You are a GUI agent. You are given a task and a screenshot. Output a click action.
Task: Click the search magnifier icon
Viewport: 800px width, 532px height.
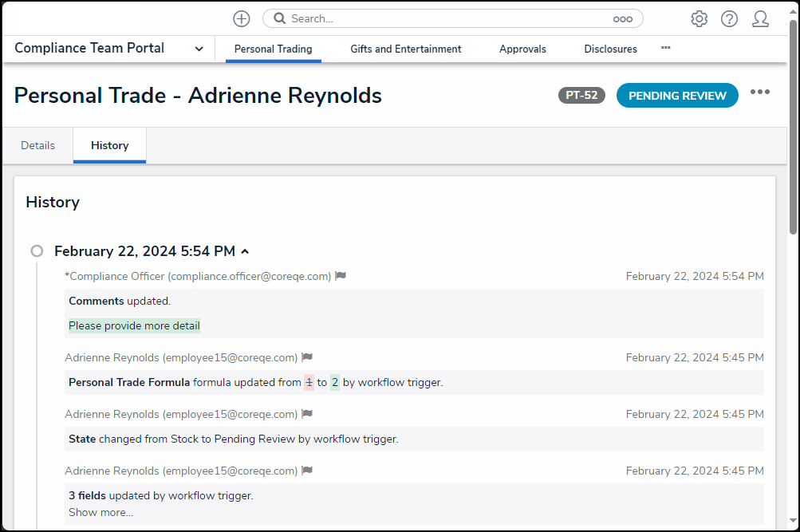point(278,18)
